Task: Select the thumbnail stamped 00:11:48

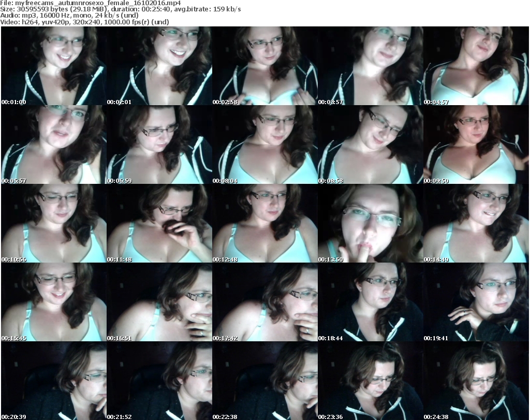Action: pyautogui.click(x=159, y=224)
